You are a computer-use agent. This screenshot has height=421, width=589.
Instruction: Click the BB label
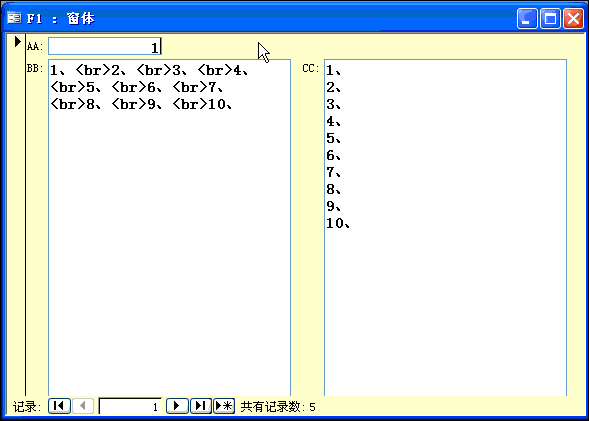click(35, 69)
